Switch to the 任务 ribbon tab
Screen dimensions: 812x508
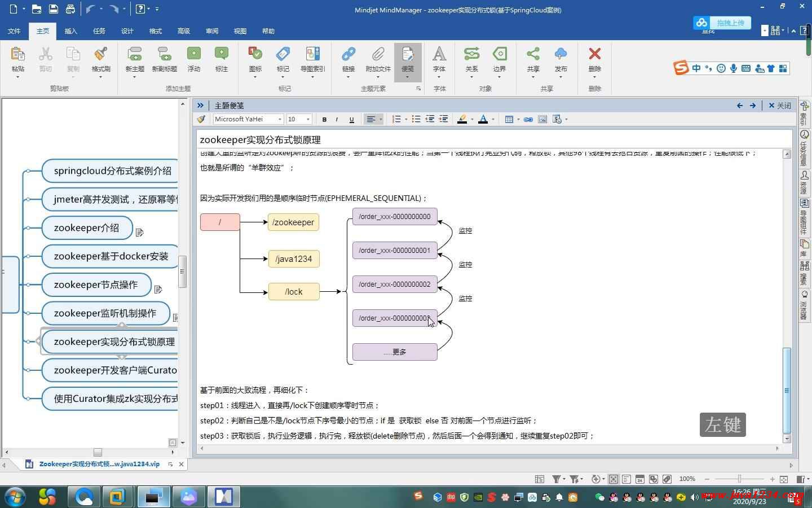(x=99, y=31)
